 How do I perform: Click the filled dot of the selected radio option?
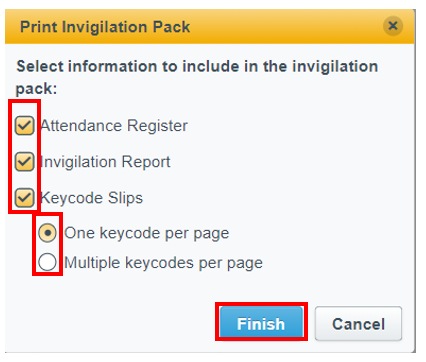coord(48,233)
